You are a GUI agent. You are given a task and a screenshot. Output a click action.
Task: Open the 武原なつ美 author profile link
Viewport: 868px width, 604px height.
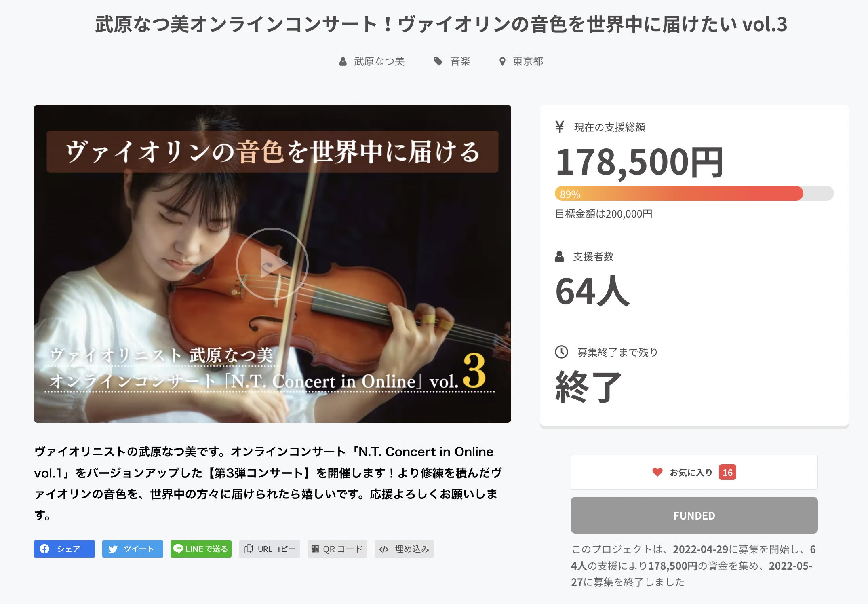pyautogui.click(x=379, y=61)
